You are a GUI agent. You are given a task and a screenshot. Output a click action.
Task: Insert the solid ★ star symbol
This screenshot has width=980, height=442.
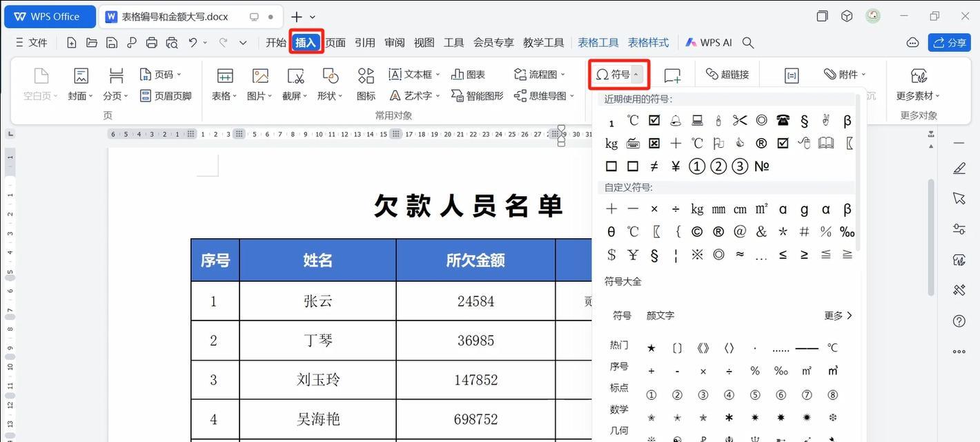[651, 348]
